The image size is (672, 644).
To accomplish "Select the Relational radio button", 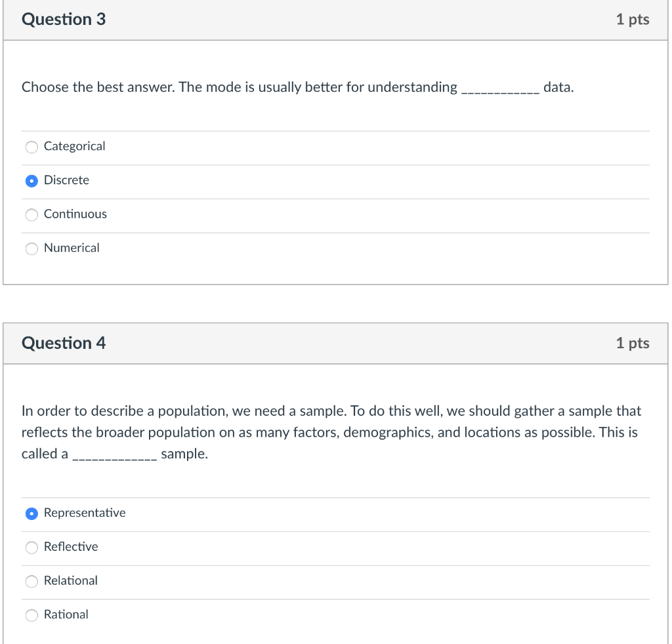I will click(x=31, y=581).
